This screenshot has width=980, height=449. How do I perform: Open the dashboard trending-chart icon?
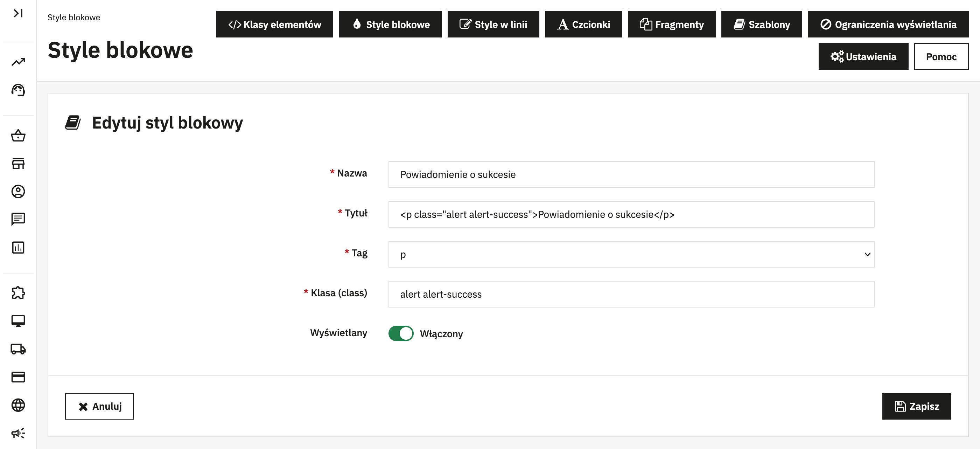pos(18,62)
